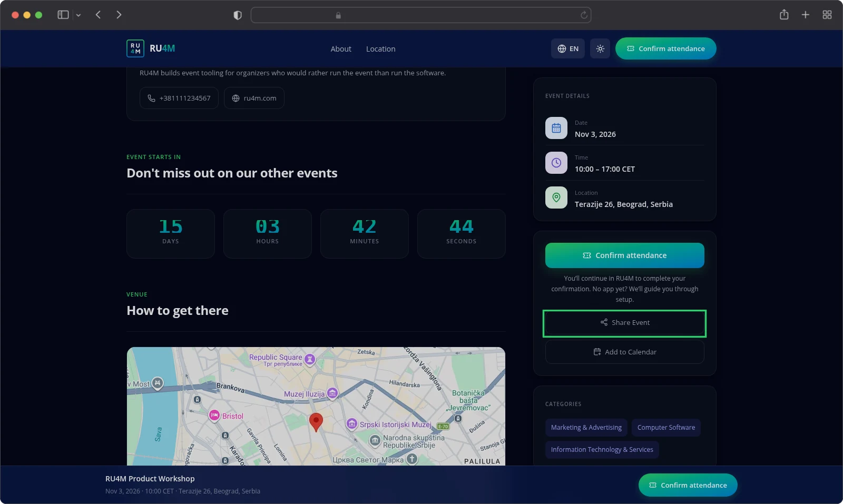This screenshot has width=843, height=504.
Task: Click Bristol hotel marker on map
Action: 214,416
